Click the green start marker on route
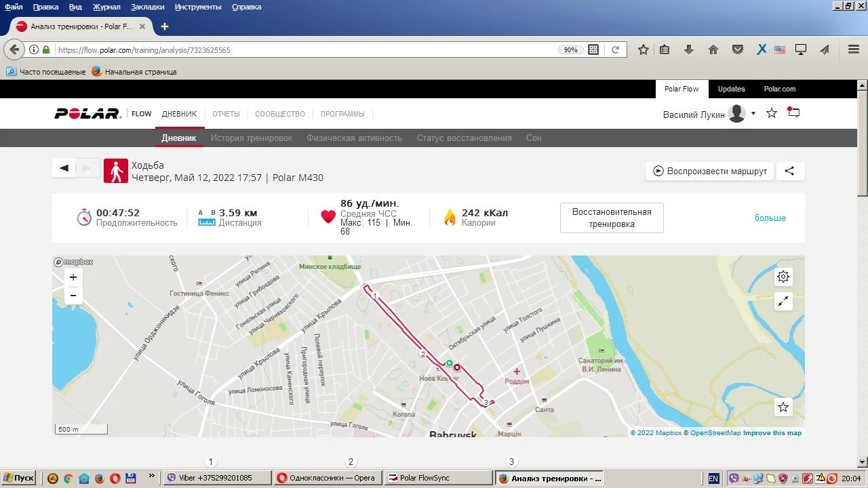Image resolution: width=868 pixels, height=488 pixels. coord(449,363)
